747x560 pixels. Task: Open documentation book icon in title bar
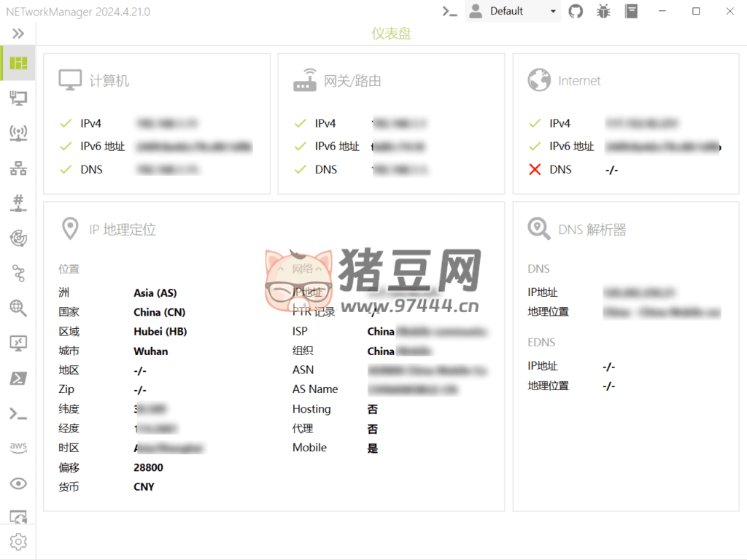[631, 11]
